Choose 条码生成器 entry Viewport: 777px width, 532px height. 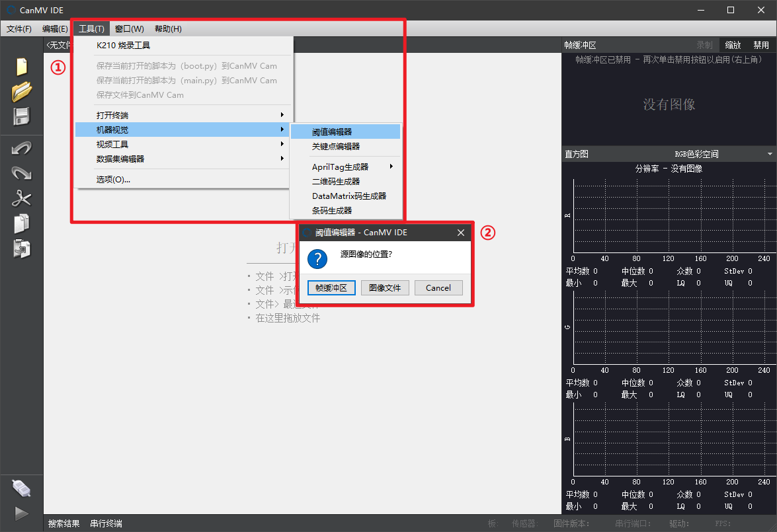345,211
